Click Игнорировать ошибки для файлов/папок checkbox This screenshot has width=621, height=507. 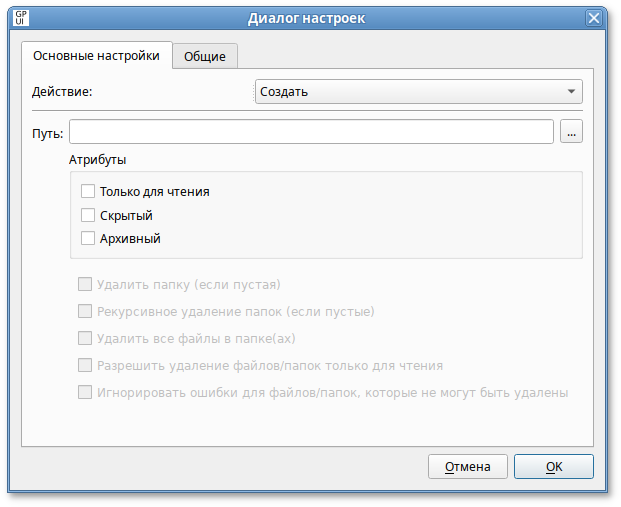tap(85, 392)
